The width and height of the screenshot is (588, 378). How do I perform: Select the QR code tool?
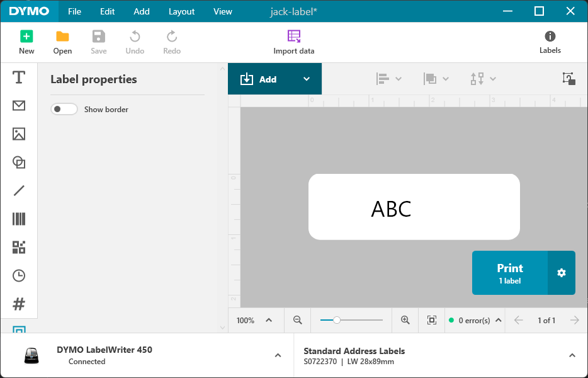point(19,248)
